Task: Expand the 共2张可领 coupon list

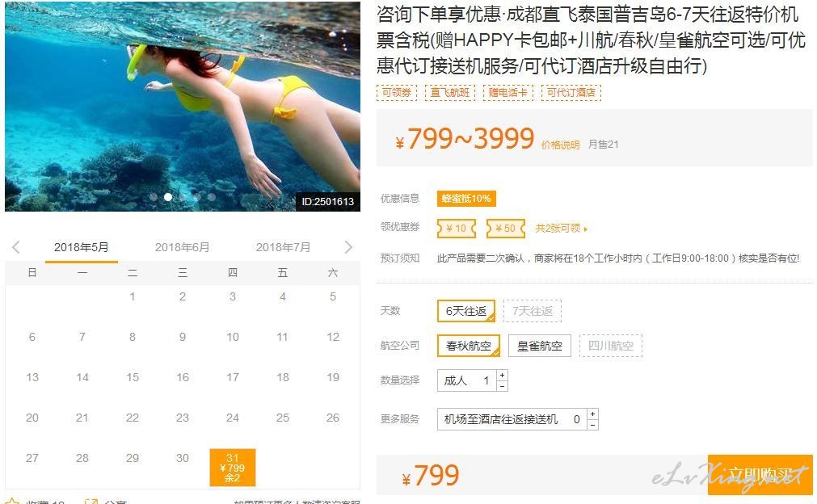Action: pyautogui.click(x=561, y=228)
